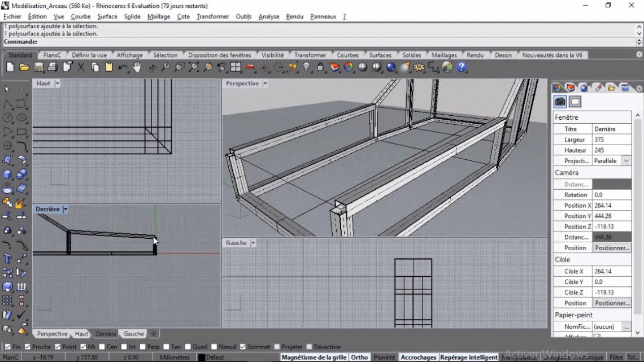Toggle the Quad osnap checkbox
The image size is (644, 362).
tap(188, 347)
